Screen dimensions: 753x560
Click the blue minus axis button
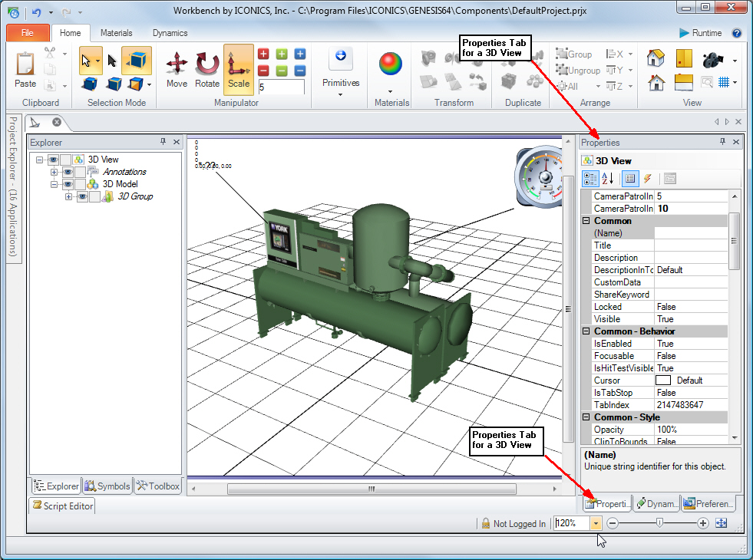[300, 71]
